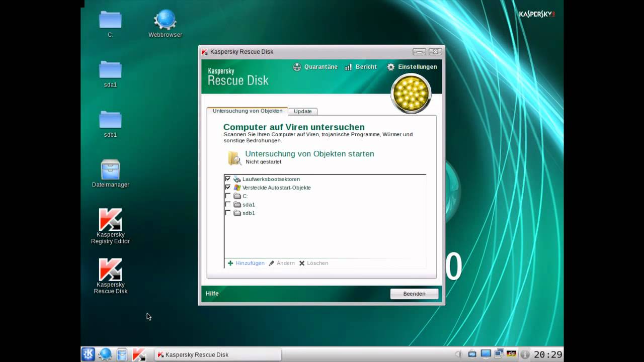Select the 'sda1' row label in the scan list
The height and width of the screenshot is (362, 644).
click(x=249, y=205)
